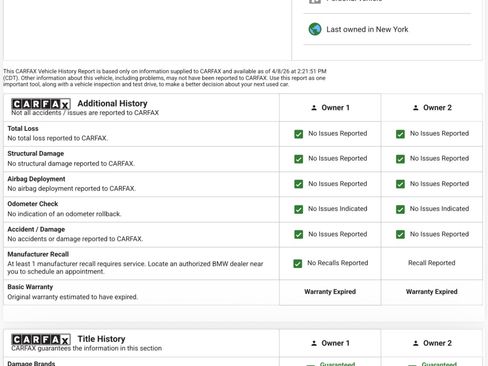Click Warranty Expired under Owner 2
The height and width of the screenshot is (366, 488).
click(432, 292)
